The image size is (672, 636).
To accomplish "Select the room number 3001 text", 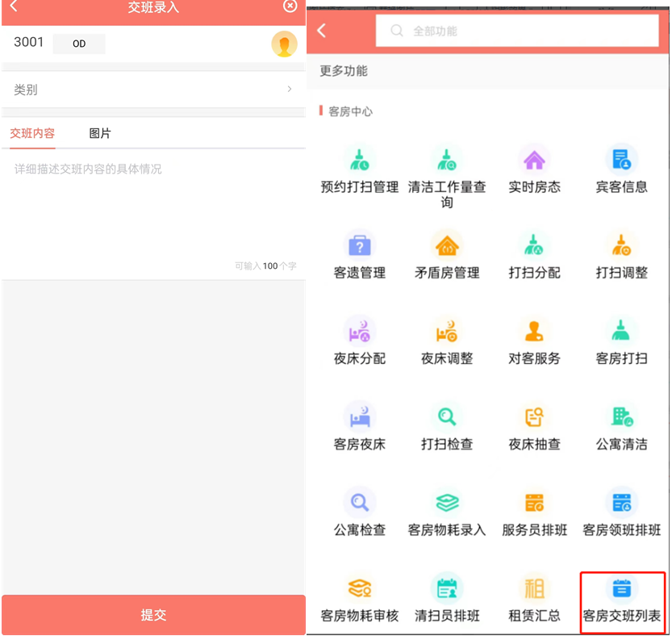I will 29,42.
